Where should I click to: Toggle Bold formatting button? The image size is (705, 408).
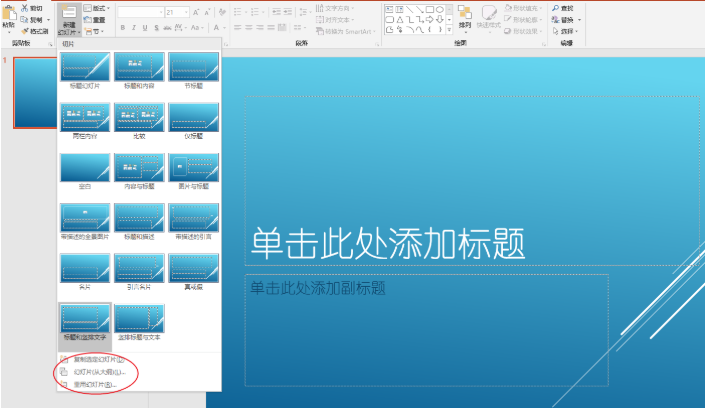[x=122, y=29]
